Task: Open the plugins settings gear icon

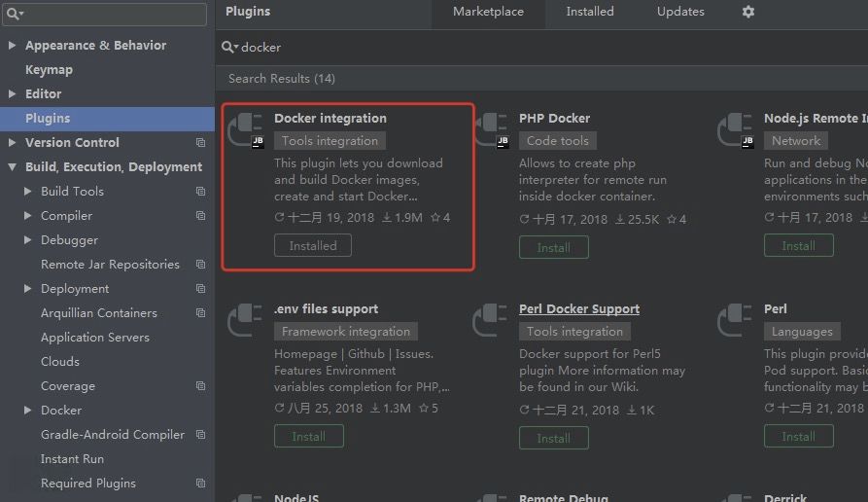Action: point(747,12)
